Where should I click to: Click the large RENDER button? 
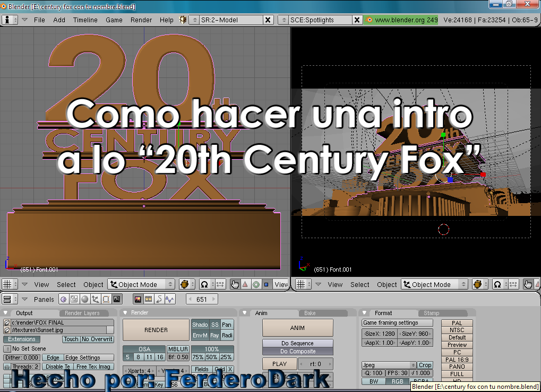click(x=156, y=330)
